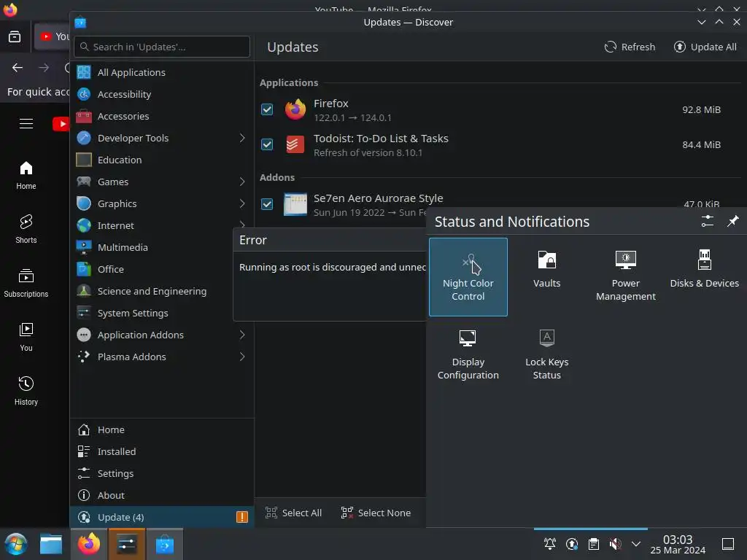Open YouTube Subscriptions in Firefox
Image resolution: width=747 pixels, height=560 pixels.
point(26,283)
